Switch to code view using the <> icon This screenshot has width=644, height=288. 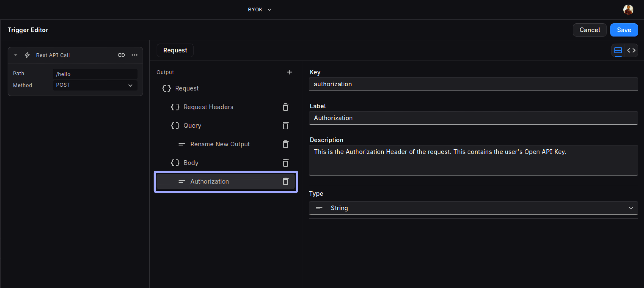click(631, 50)
